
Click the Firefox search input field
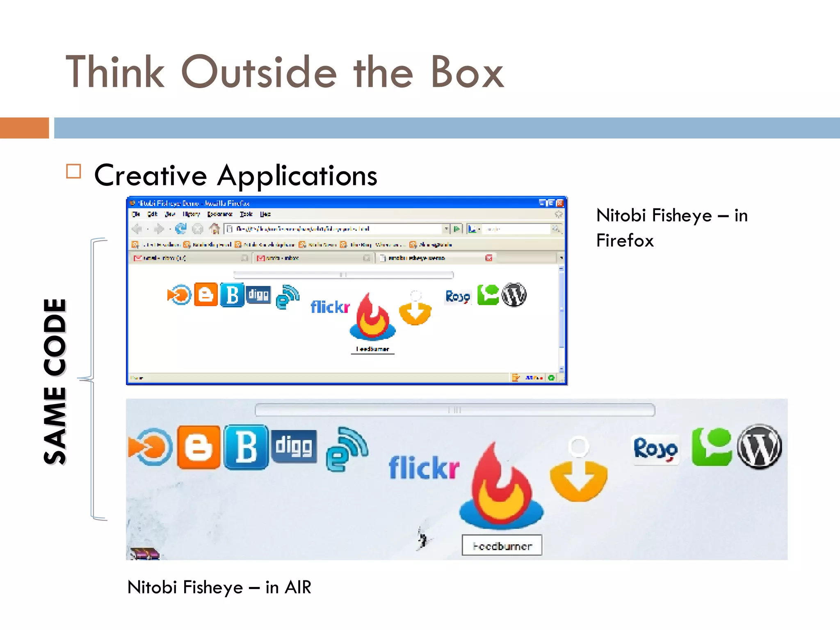click(x=517, y=229)
